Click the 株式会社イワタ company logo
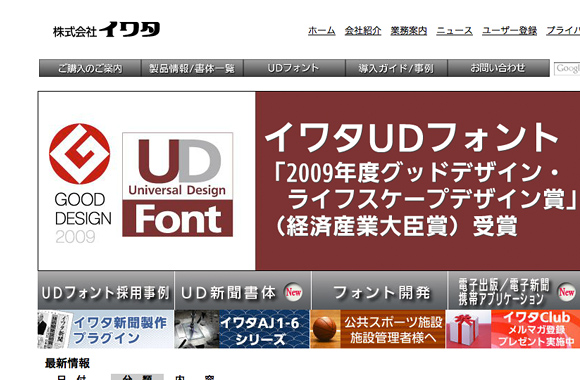The width and height of the screenshot is (580, 380). tap(107, 30)
